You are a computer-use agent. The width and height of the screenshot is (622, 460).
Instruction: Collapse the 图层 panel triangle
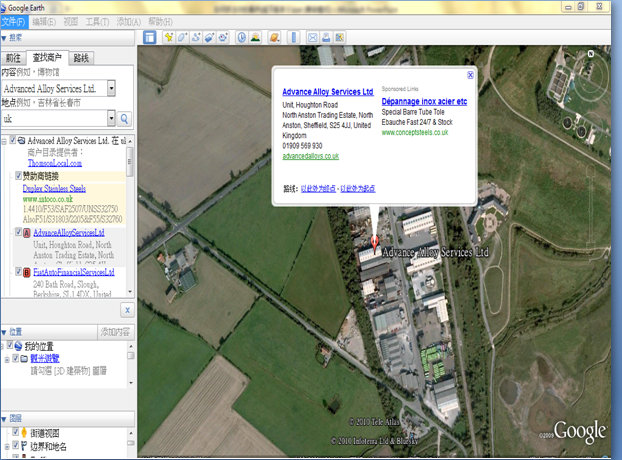tap(4, 419)
